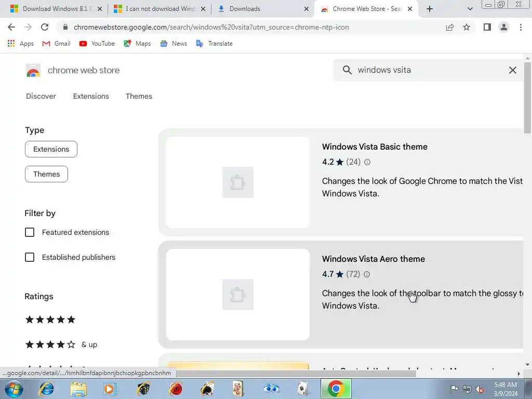Open Windows Explorer folder on taskbar
This screenshot has height=399, width=532.
pos(78,389)
